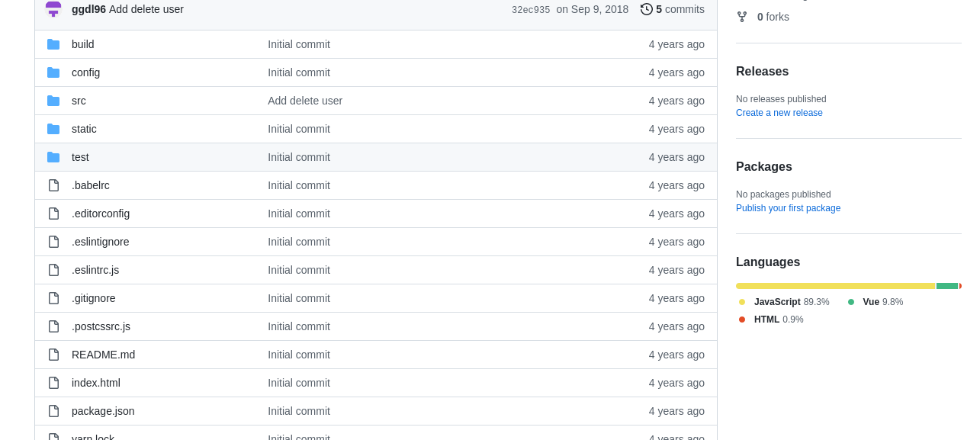The image size is (980, 440).
Task: Open the build folder
Action: [83, 44]
